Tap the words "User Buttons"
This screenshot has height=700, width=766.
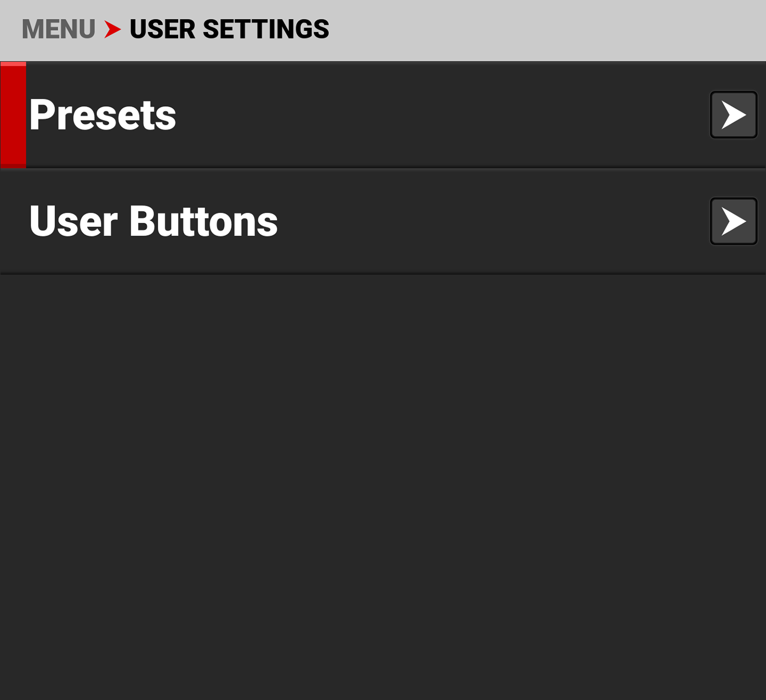pos(153,221)
